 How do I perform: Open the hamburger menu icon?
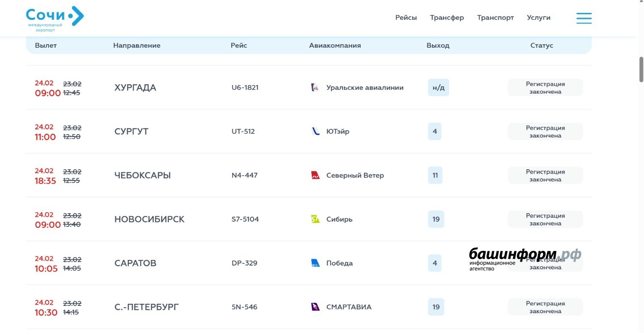tap(584, 18)
